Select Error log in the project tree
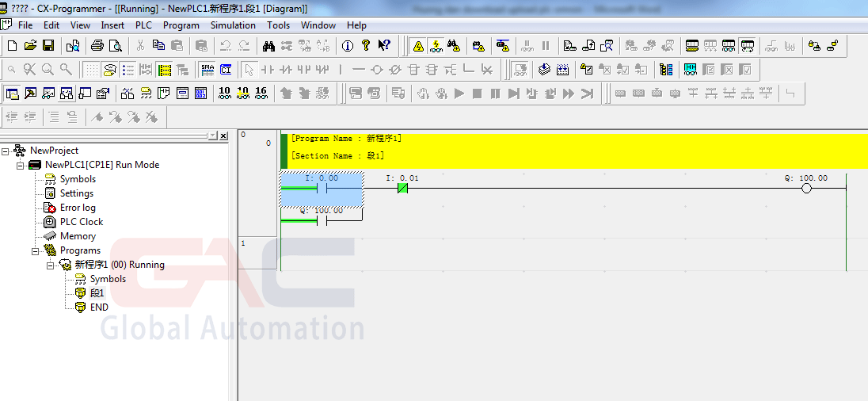Viewport: 868px width, 401px height. (78, 208)
